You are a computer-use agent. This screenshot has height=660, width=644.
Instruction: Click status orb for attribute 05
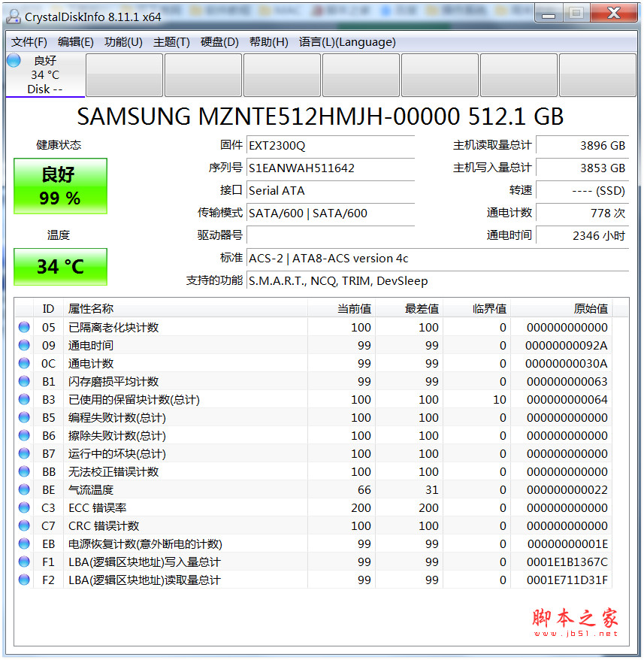point(24,327)
